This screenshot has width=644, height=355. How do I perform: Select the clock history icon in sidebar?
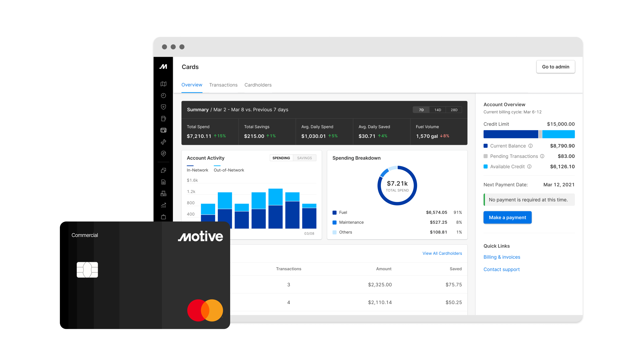coord(163,96)
